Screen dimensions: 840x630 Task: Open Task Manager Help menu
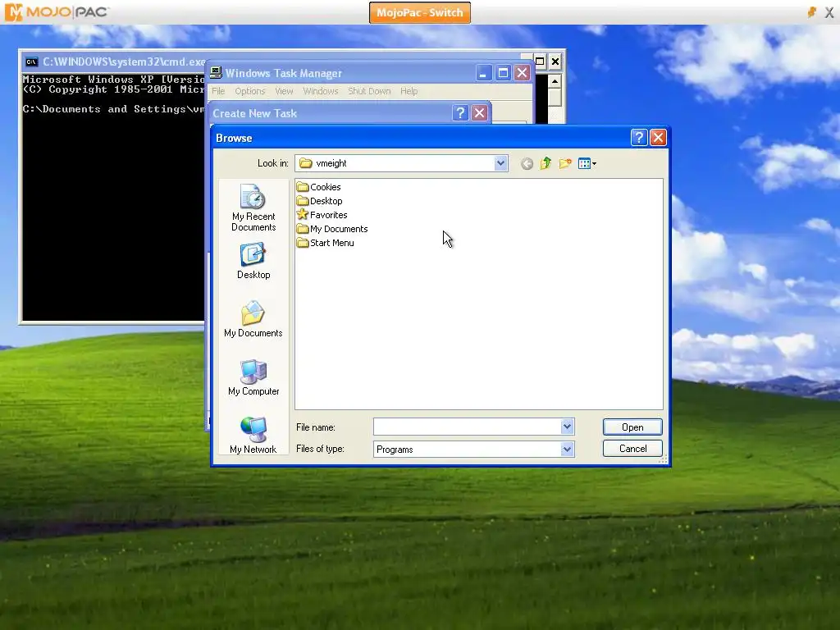point(409,91)
